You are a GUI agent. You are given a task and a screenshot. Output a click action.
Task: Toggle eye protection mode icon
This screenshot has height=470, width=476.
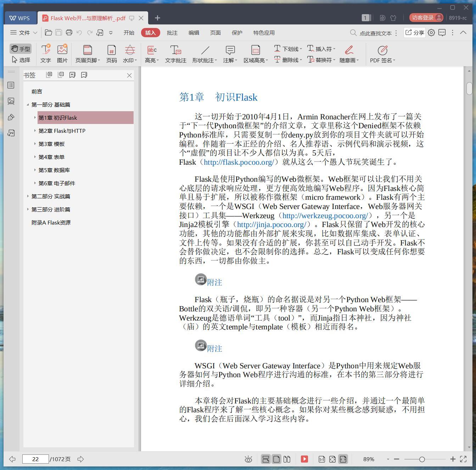pyautogui.click(x=248, y=459)
